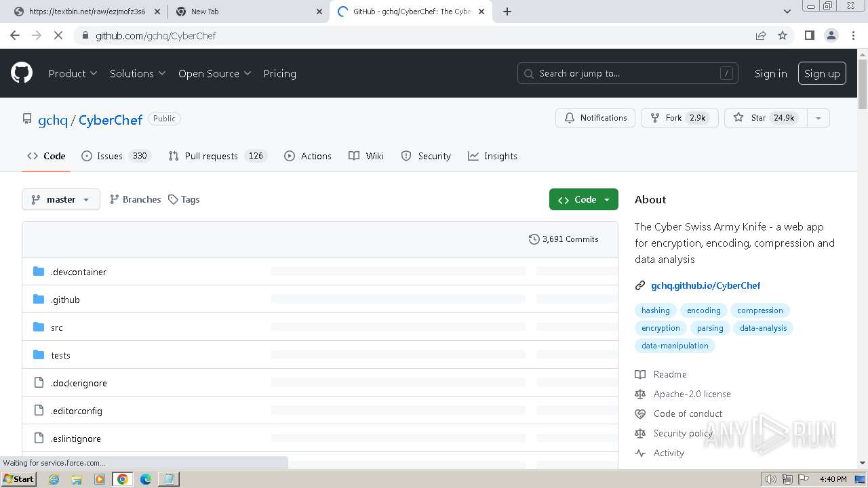The image size is (868, 488).
Task: Click the Notifications button
Action: [595, 118]
